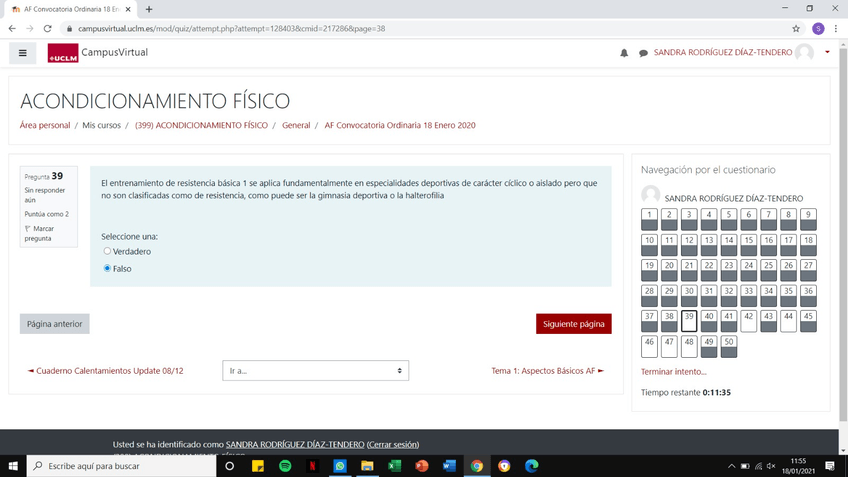Image resolution: width=848 pixels, height=477 pixels.
Task: Open the notifications bell
Action: [x=624, y=53]
